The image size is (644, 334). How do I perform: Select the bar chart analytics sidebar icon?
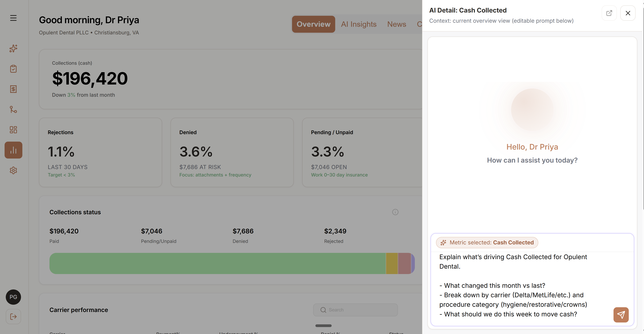click(13, 150)
